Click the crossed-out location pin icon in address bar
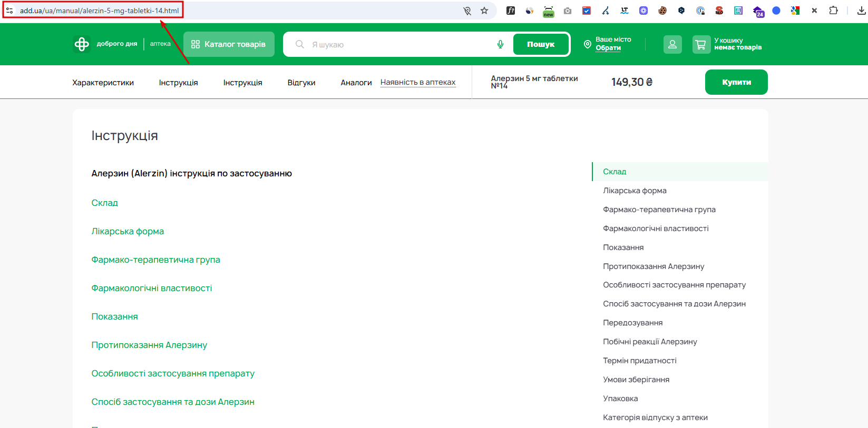The width and height of the screenshot is (868, 428). 467,11
